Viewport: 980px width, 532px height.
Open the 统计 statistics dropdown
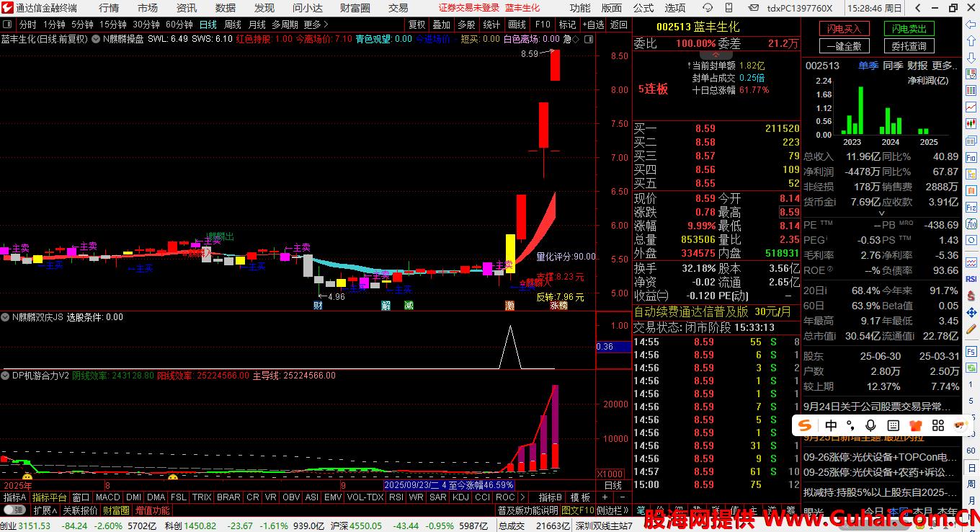(491, 25)
